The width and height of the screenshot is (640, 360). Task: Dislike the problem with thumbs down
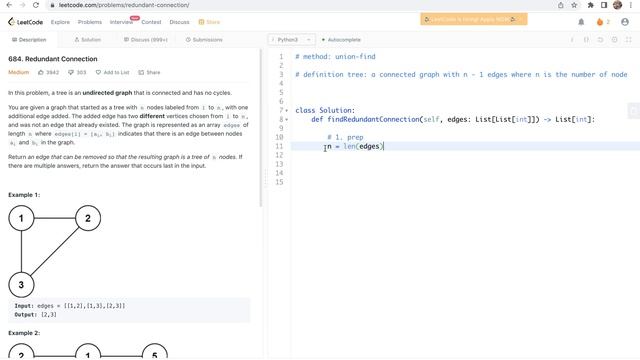point(71,72)
